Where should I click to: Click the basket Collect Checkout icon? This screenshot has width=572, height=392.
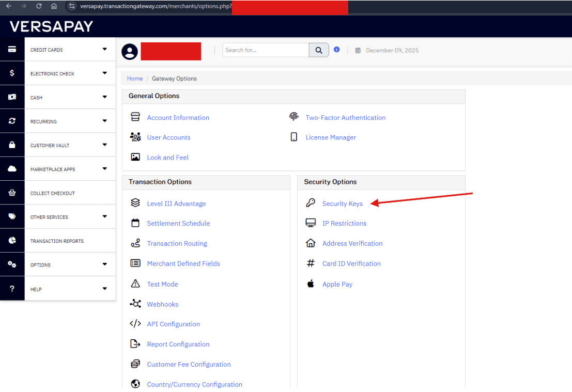click(x=12, y=193)
